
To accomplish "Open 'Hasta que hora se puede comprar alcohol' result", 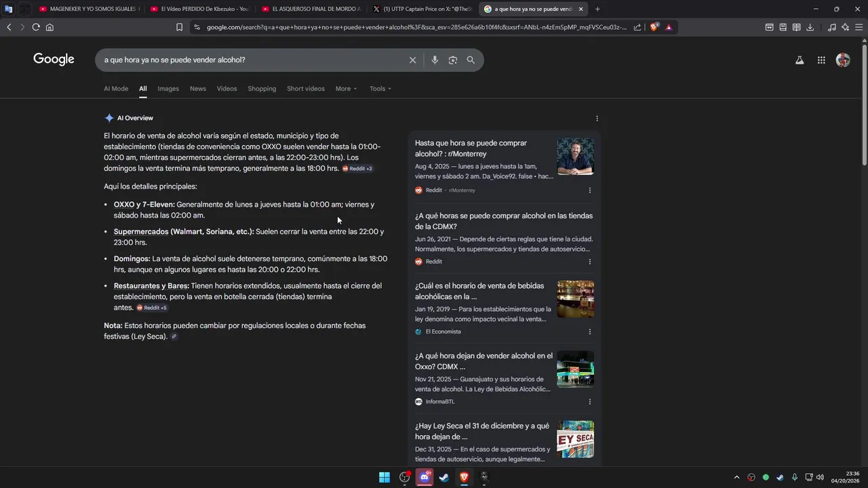I will coord(471,148).
